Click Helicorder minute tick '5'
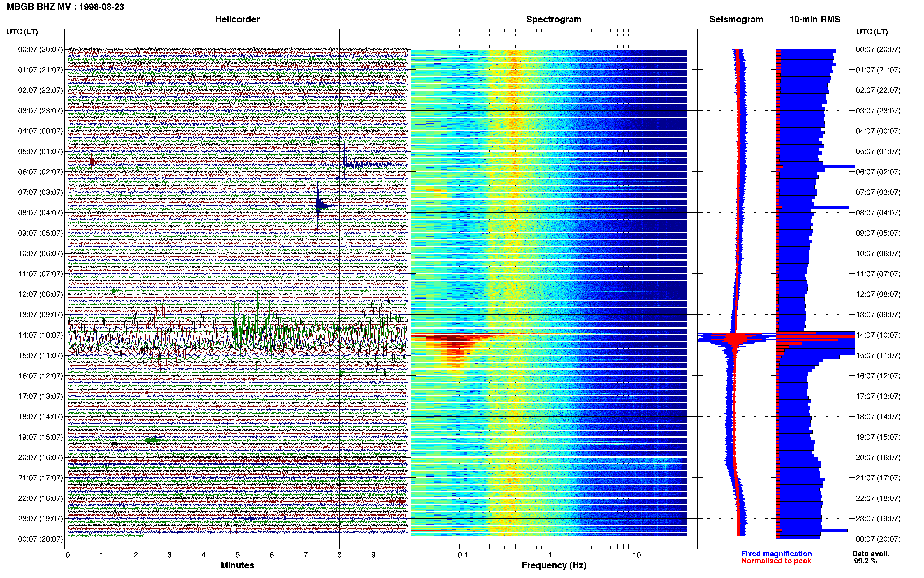Screen dimensions: 924x578 pyautogui.click(x=238, y=555)
